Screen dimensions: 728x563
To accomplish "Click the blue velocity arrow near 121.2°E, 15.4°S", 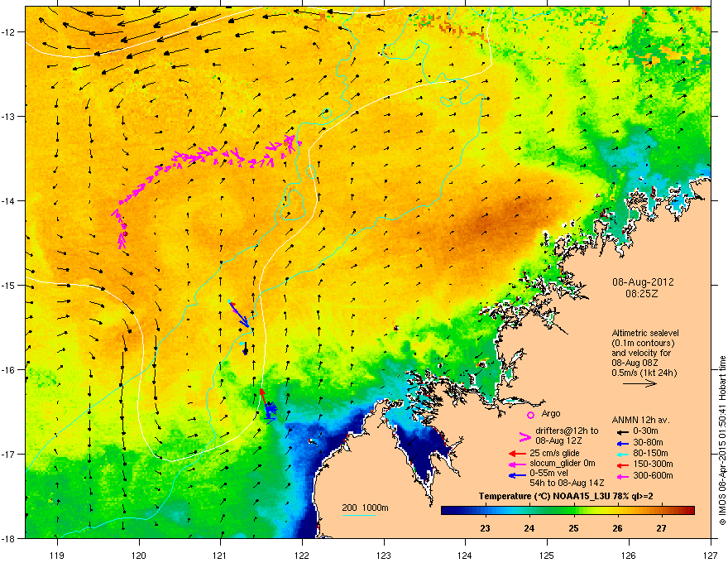I will tap(239, 314).
